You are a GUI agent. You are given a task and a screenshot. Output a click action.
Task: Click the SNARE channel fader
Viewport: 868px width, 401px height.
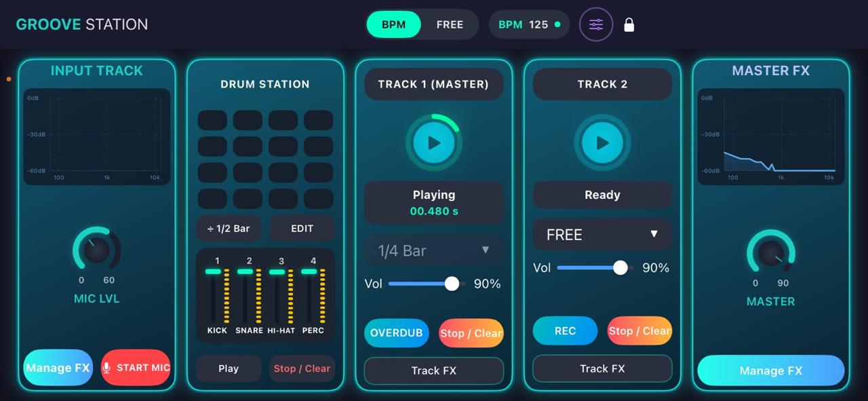[245, 271]
